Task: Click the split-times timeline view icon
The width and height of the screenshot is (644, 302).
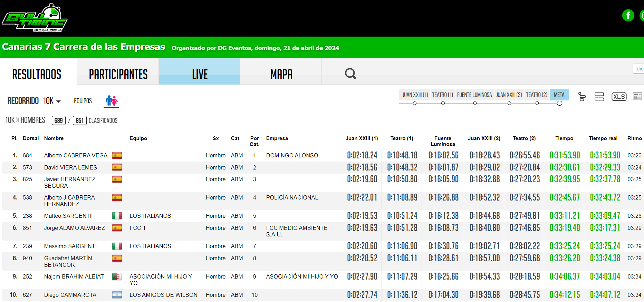Action: [x=582, y=97]
